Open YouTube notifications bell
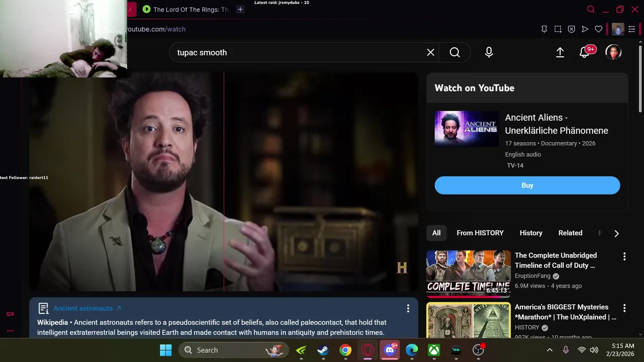The image size is (644, 362). [585, 52]
